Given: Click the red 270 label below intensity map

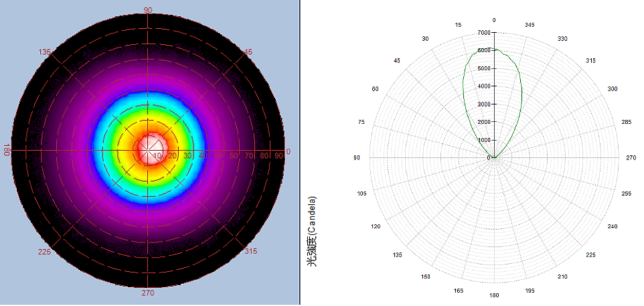Looking at the screenshot, I should click(148, 292).
